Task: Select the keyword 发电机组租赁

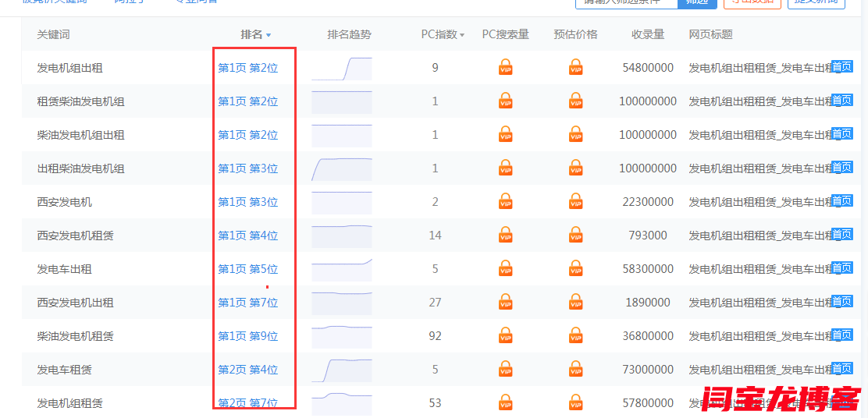Action: 69,403
